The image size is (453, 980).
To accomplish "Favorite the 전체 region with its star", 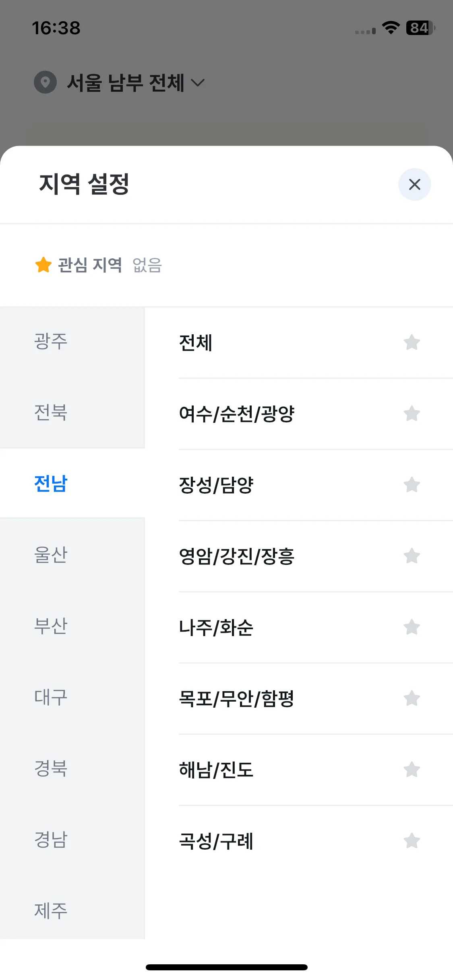I will [x=412, y=343].
